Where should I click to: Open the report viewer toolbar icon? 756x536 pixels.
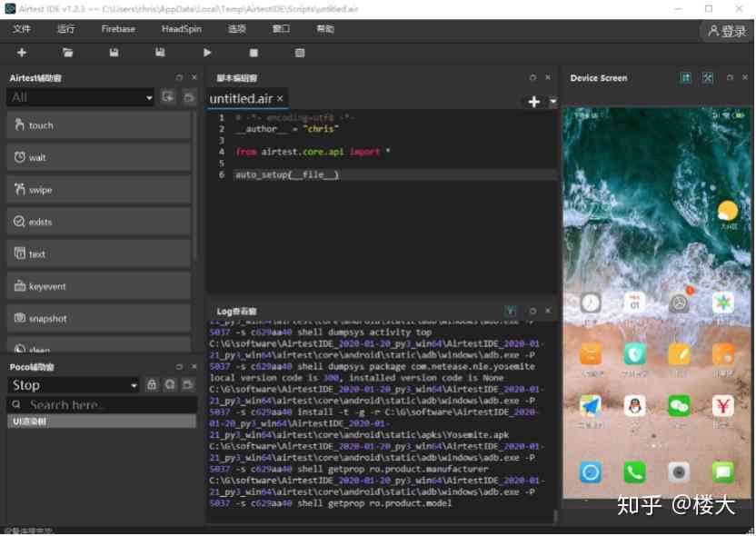tap(300, 53)
